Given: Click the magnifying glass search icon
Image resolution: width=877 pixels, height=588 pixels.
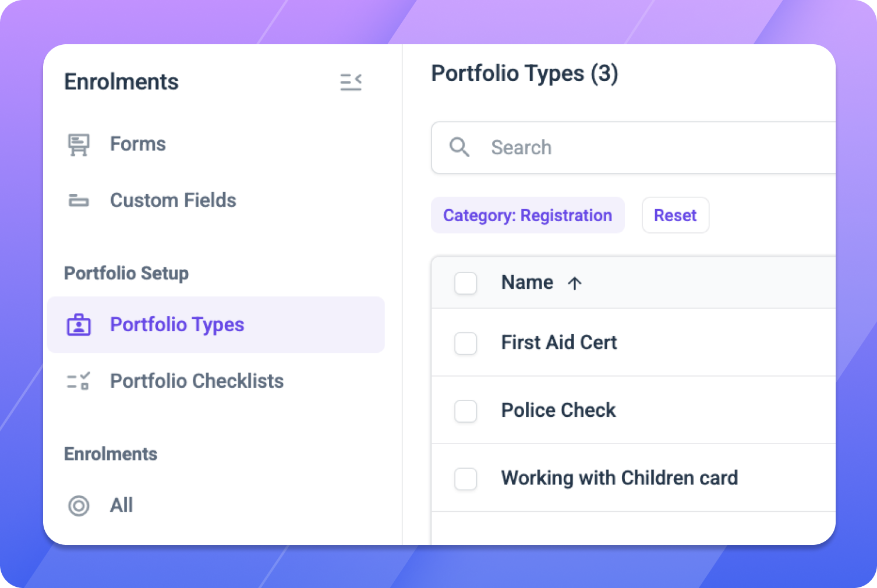Looking at the screenshot, I should [x=459, y=148].
